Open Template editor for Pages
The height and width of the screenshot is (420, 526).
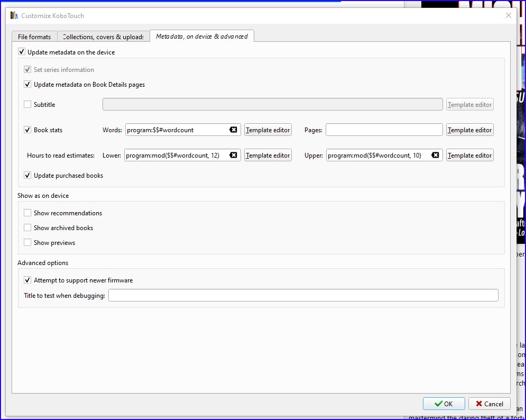[x=469, y=130]
